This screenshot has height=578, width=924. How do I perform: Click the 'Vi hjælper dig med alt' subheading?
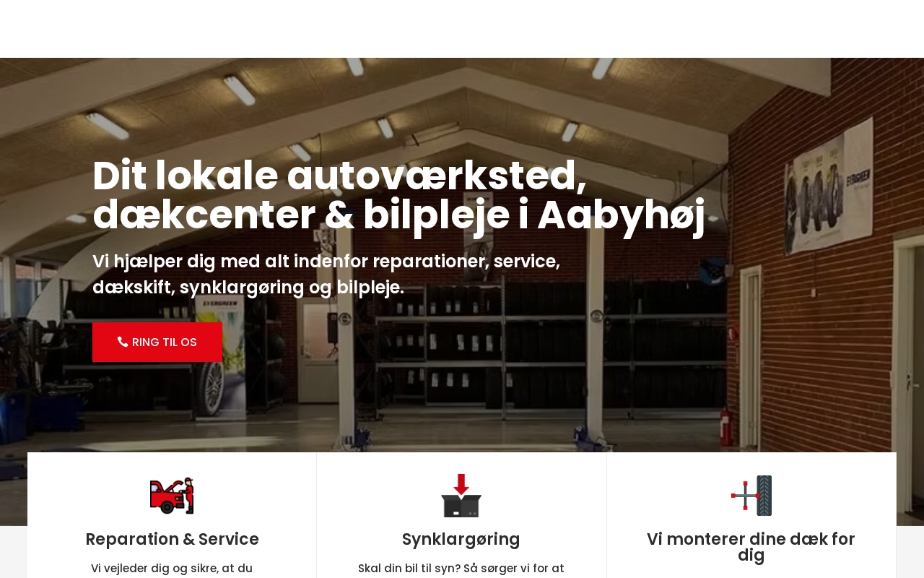click(326, 274)
